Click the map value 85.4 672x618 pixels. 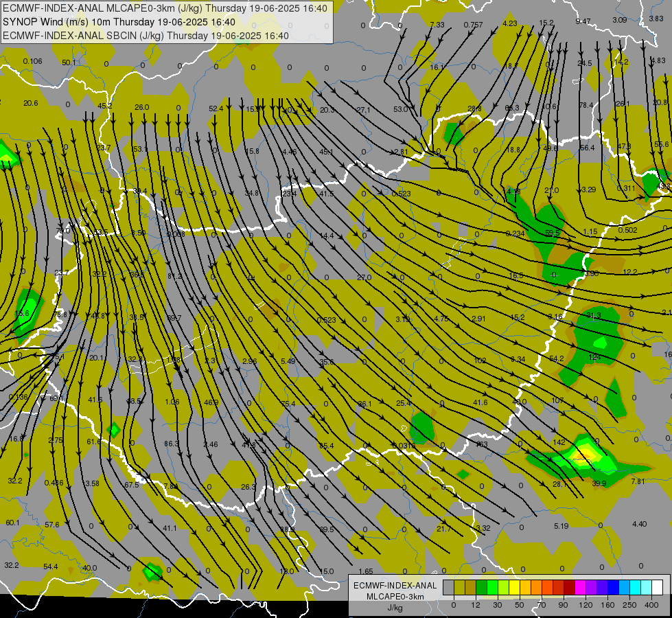pos(326,446)
